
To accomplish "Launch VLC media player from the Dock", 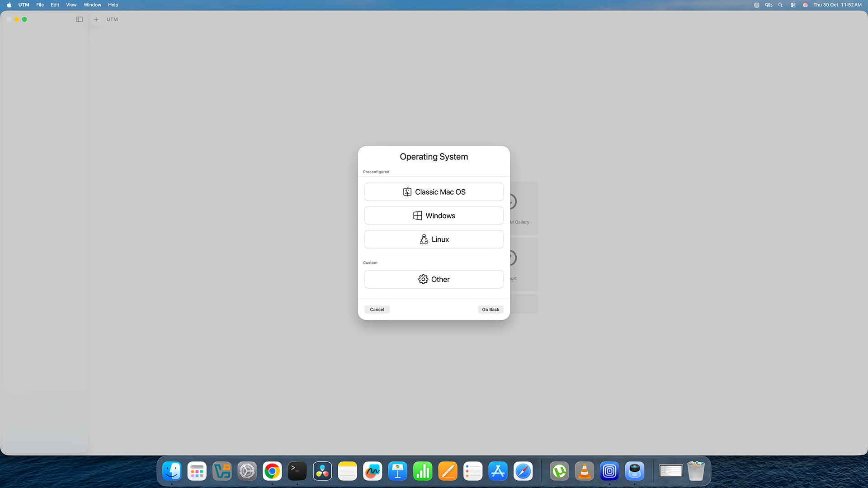I will click(x=584, y=471).
